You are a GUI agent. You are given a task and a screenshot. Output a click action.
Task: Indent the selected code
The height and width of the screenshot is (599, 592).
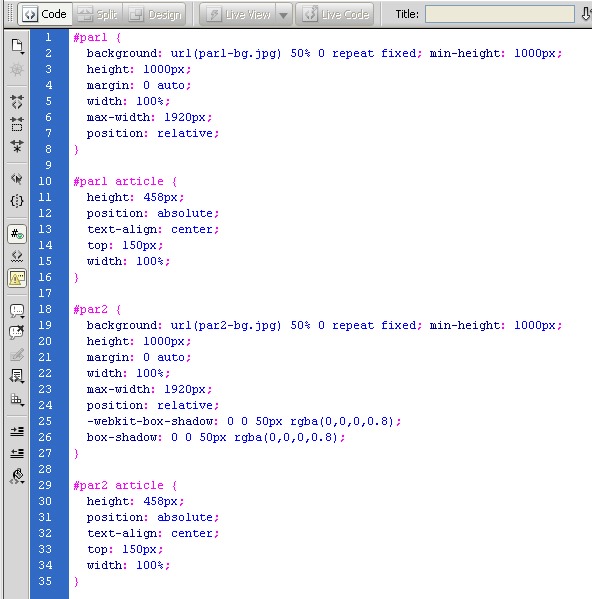(x=17, y=432)
